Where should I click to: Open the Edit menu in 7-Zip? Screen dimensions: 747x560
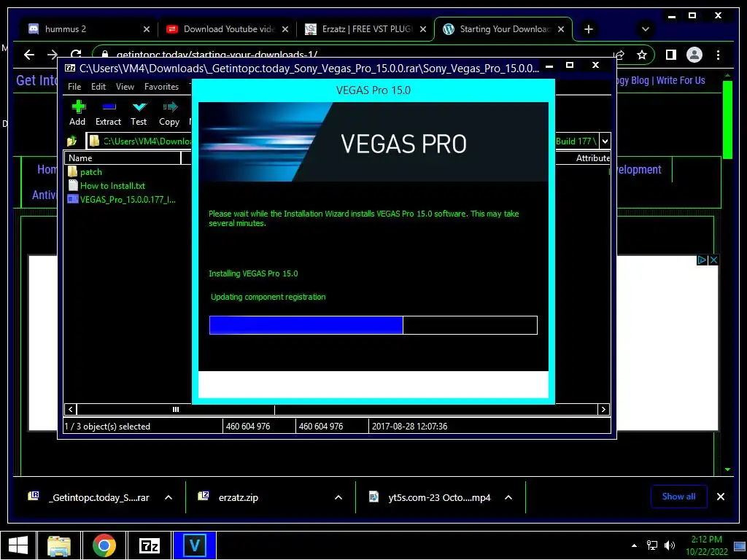point(98,87)
